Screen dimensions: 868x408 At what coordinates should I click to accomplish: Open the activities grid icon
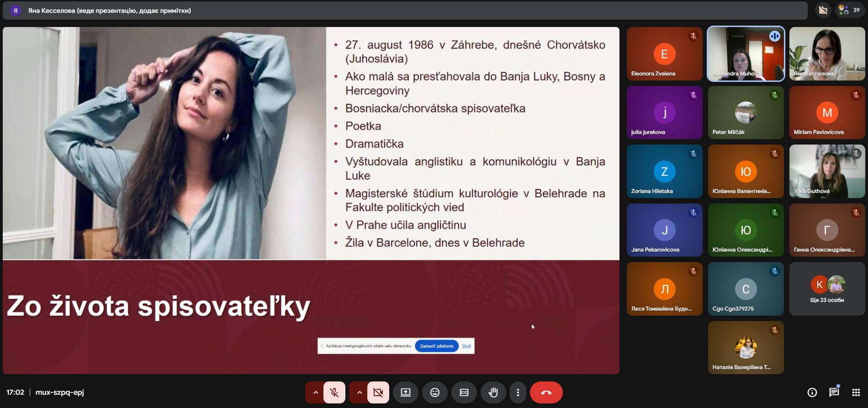(856, 392)
